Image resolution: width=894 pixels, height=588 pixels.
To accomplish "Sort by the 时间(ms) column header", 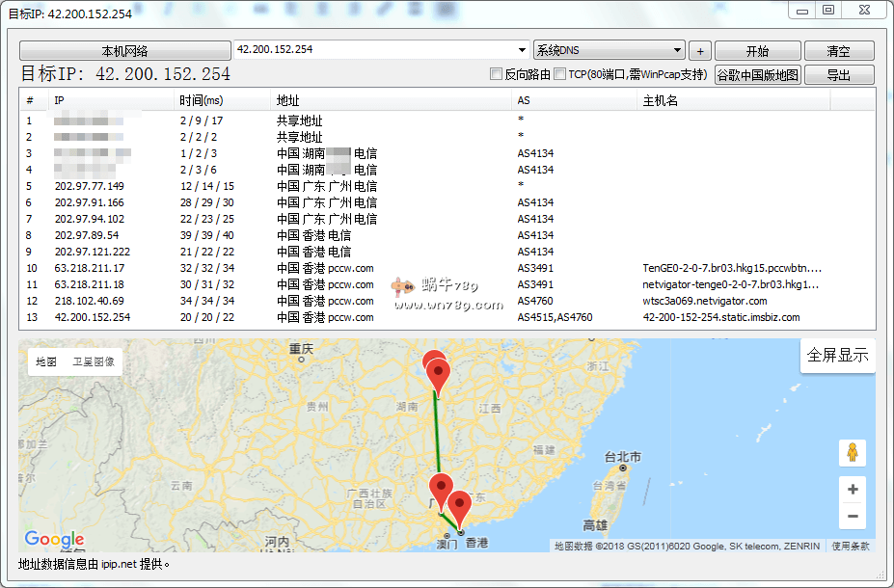I will (201, 100).
